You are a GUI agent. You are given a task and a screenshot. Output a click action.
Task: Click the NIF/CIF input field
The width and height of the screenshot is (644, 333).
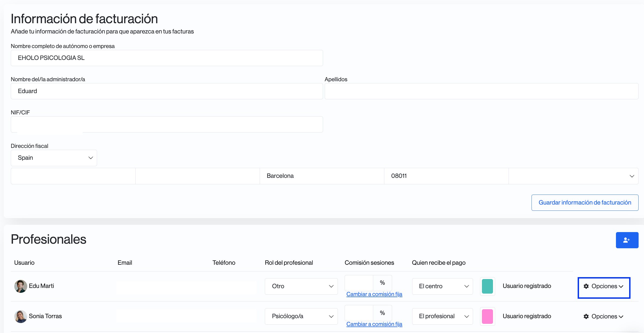tap(167, 124)
